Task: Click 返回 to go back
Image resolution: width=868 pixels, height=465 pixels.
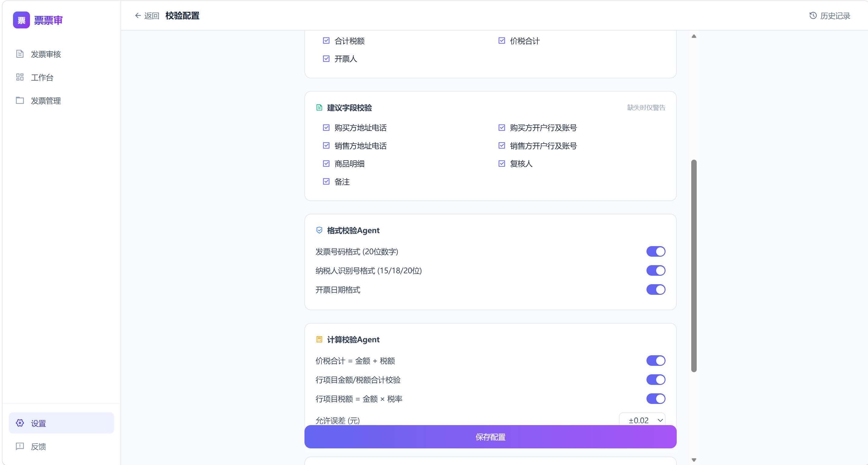Action: 147,15
